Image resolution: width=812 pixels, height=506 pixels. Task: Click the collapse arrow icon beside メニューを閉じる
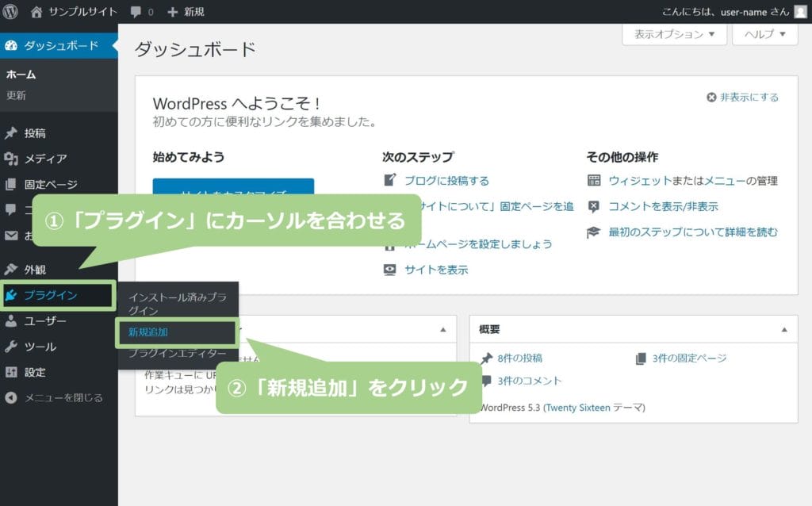(11, 398)
